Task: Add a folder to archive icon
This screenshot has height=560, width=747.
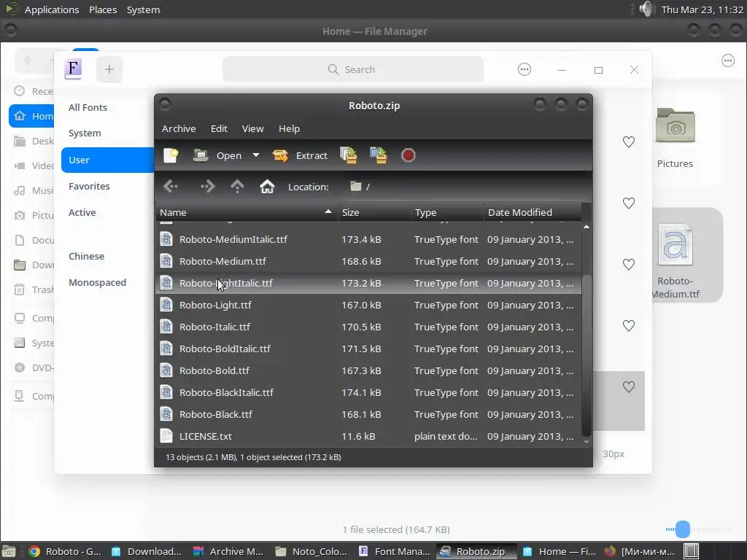Action: (x=379, y=155)
